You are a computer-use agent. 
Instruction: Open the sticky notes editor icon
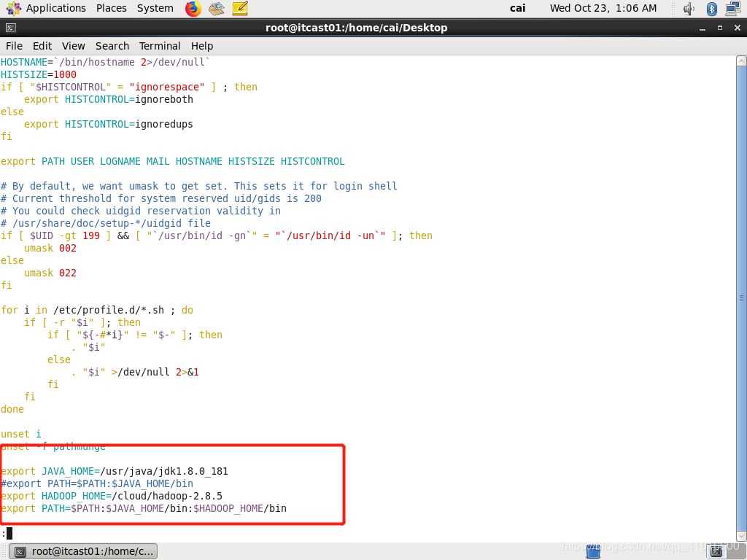coord(240,9)
